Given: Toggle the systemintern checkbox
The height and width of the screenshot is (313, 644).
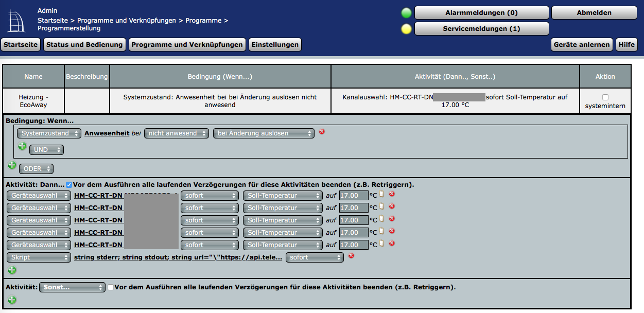Looking at the screenshot, I should pyautogui.click(x=605, y=97).
